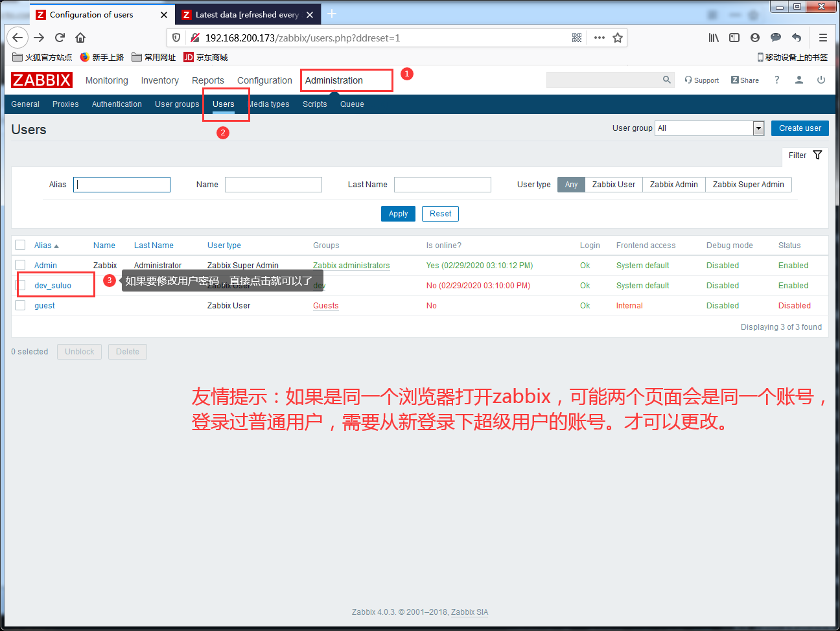Screen dimensions: 840x631
Task: Open the 新手上路 bookmark
Action: (102, 57)
